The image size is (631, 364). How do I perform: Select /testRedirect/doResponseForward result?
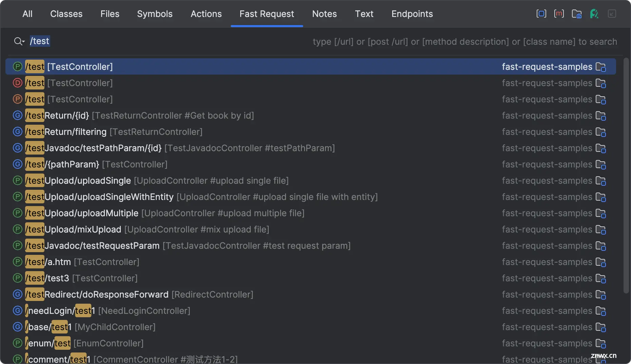(x=311, y=294)
